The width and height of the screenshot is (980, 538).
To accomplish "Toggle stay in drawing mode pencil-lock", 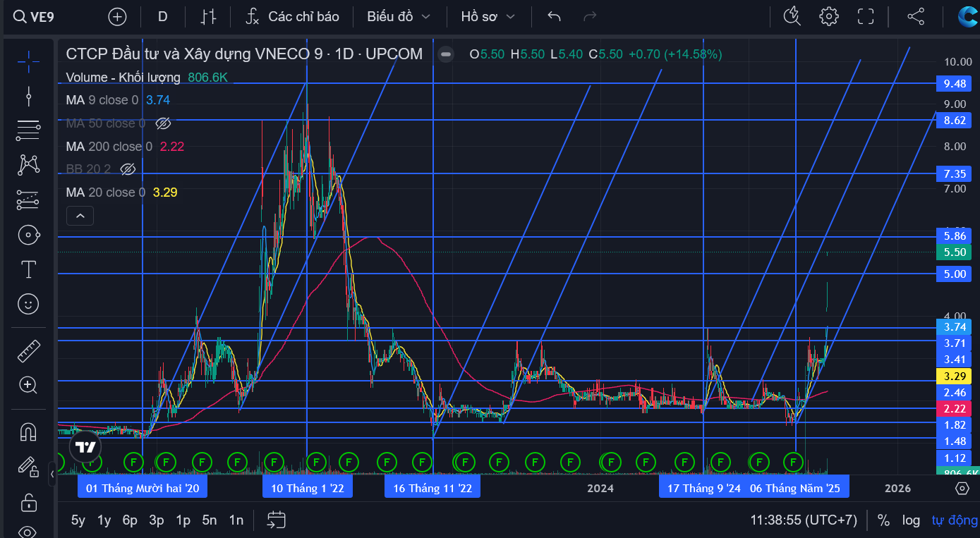I will click(x=28, y=466).
